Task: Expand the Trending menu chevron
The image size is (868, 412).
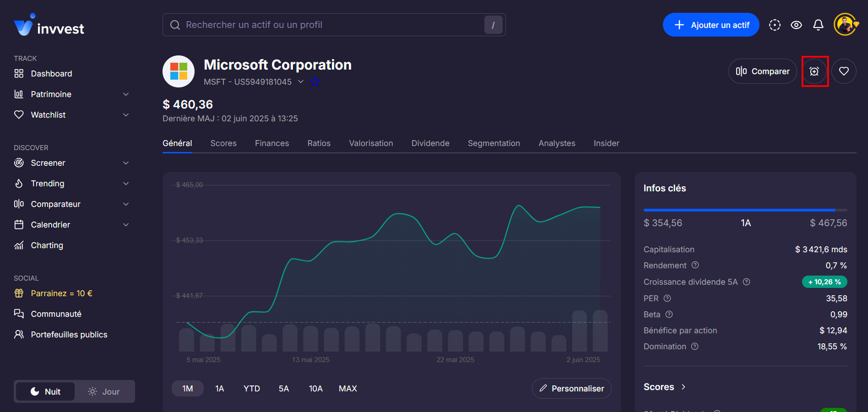Action: tap(126, 184)
